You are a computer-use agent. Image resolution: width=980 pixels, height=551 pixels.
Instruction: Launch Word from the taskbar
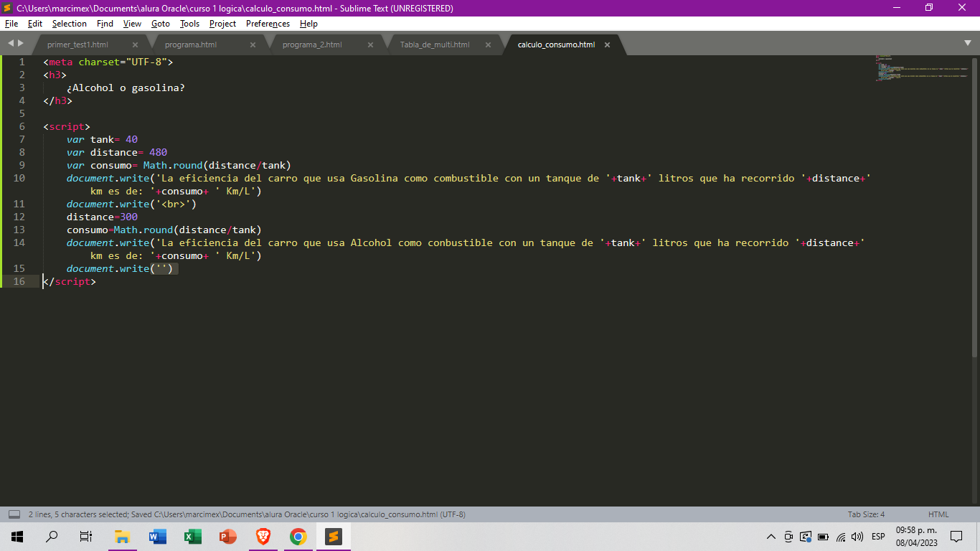tap(157, 536)
